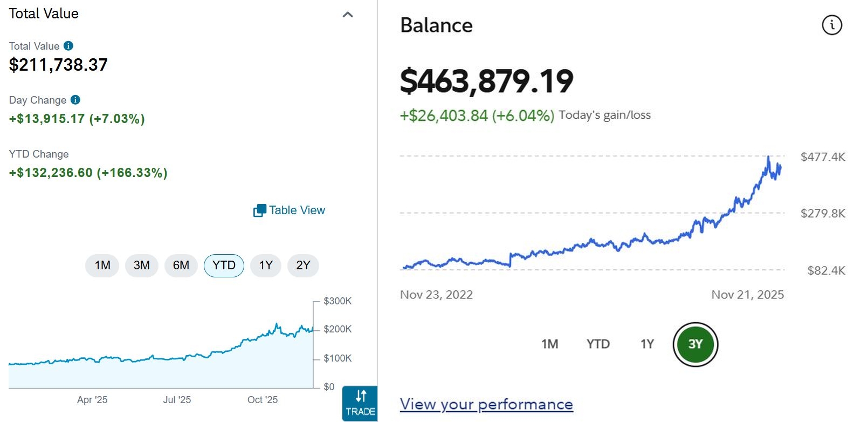Open the Balance information icon

(831, 25)
